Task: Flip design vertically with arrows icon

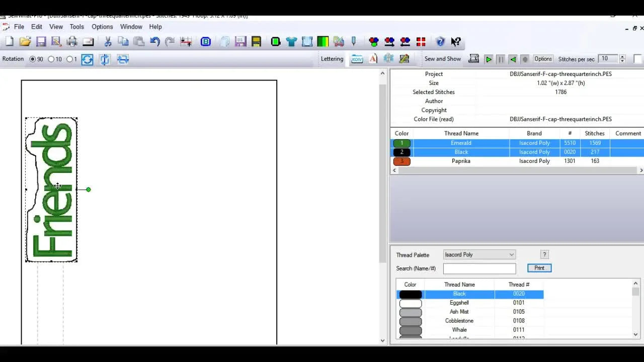Action: (123, 59)
